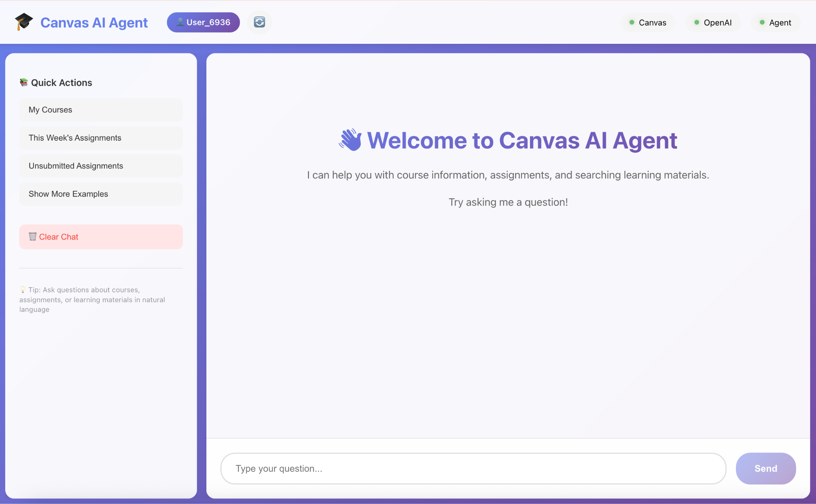Click the refresh user icon button
This screenshot has height=504, width=816.
pyautogui.click(x=259, y=22)
